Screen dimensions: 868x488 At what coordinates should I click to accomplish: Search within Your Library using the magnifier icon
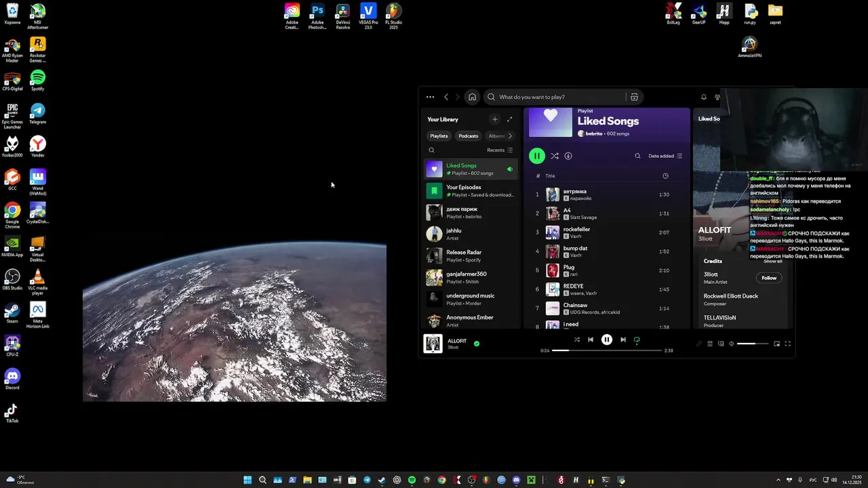[x=431, y=150]
